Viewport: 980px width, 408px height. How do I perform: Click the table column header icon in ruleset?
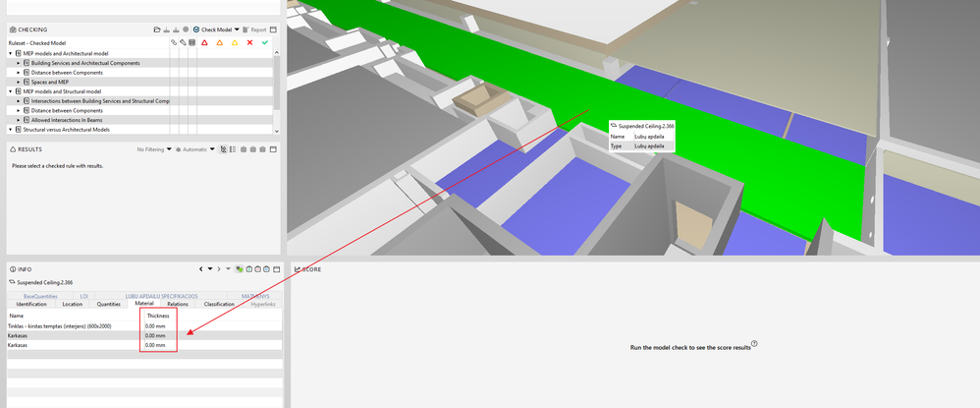point(191,42)
